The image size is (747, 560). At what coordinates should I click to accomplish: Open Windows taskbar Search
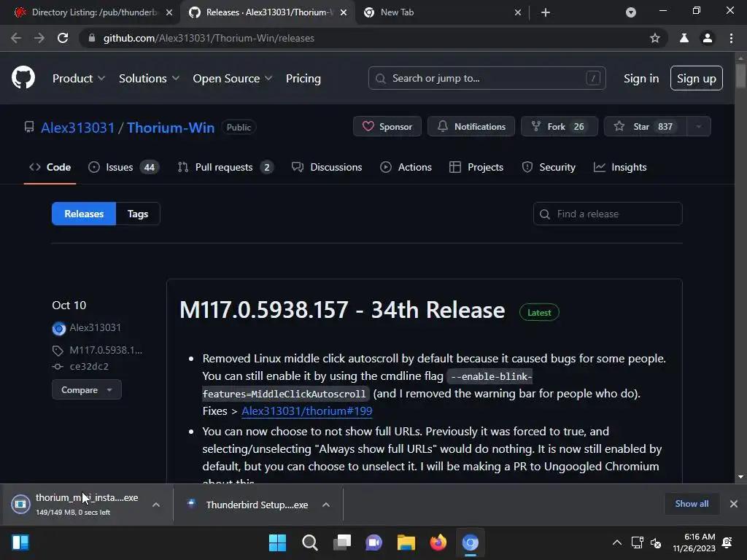tap(309, 542)
